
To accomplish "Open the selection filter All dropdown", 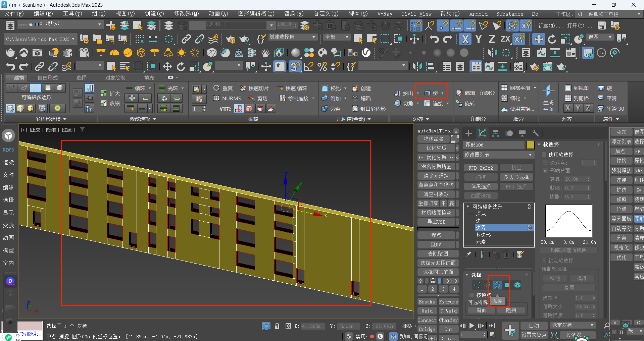I will [x=337, y=37].
